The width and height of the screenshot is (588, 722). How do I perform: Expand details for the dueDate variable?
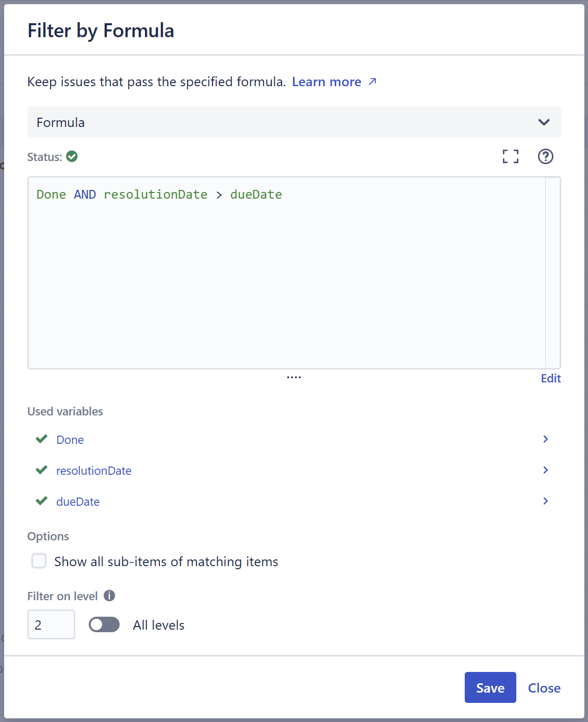545,501
